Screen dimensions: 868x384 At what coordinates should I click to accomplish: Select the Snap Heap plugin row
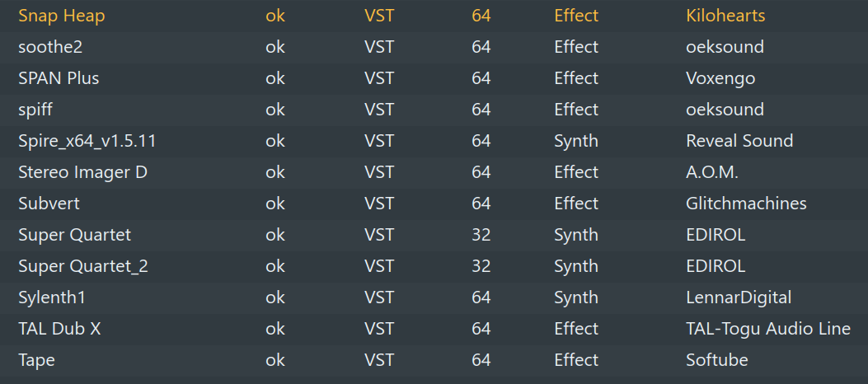pos(62,16)
